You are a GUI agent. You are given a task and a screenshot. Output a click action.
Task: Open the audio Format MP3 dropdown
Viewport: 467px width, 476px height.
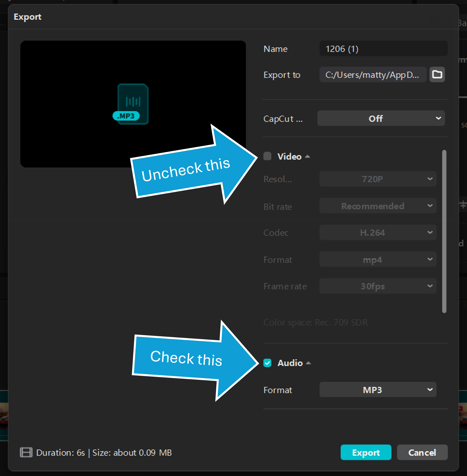tap(378, 390)
